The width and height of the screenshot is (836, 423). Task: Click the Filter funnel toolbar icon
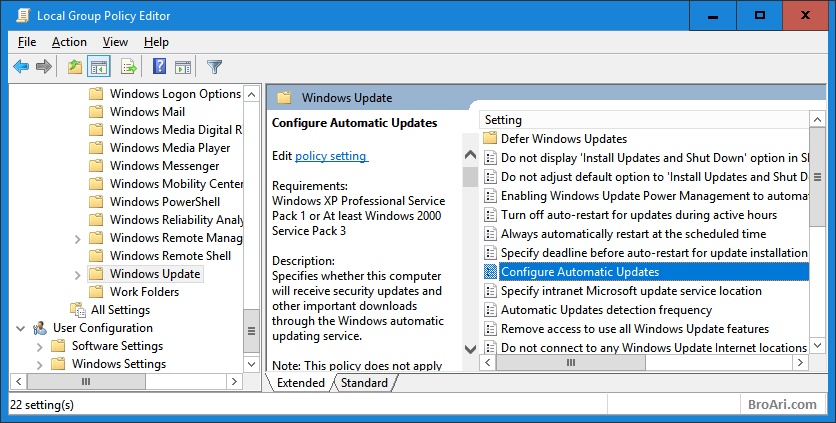[214, 67]
